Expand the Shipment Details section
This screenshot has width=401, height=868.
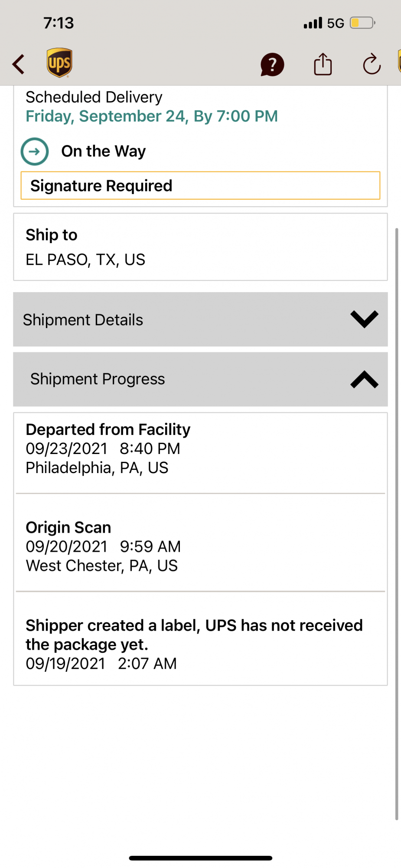(x=200, y=319)
